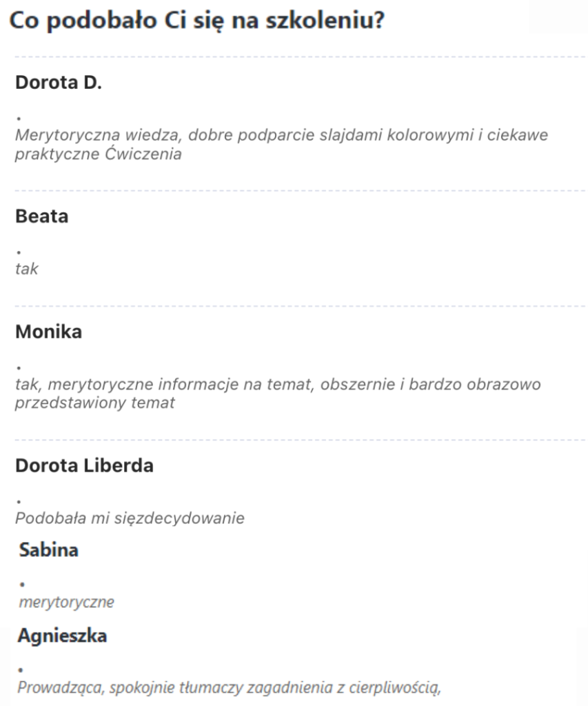Click the small dot under Monika's name

[x=19, y=367]
